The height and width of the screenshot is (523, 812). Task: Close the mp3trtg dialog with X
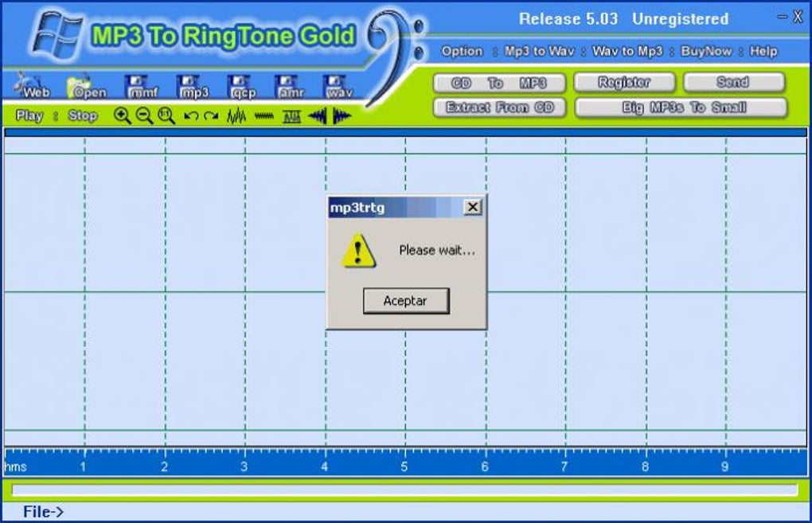472,207
